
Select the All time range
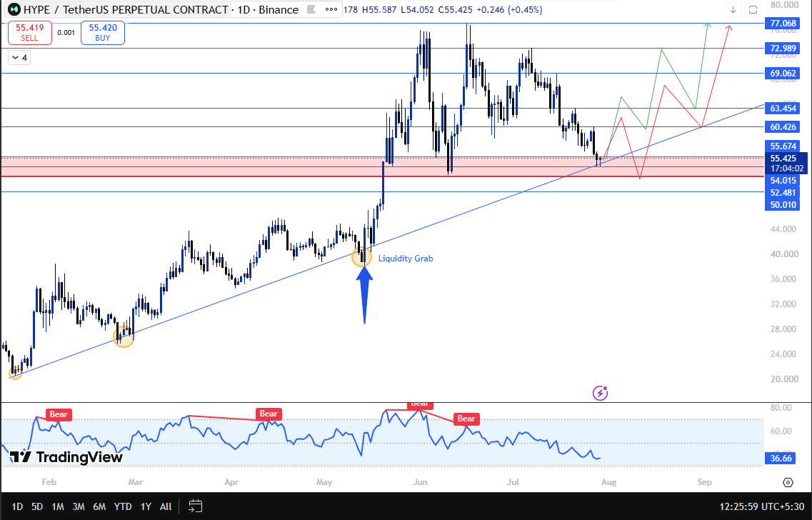point(166,506)
